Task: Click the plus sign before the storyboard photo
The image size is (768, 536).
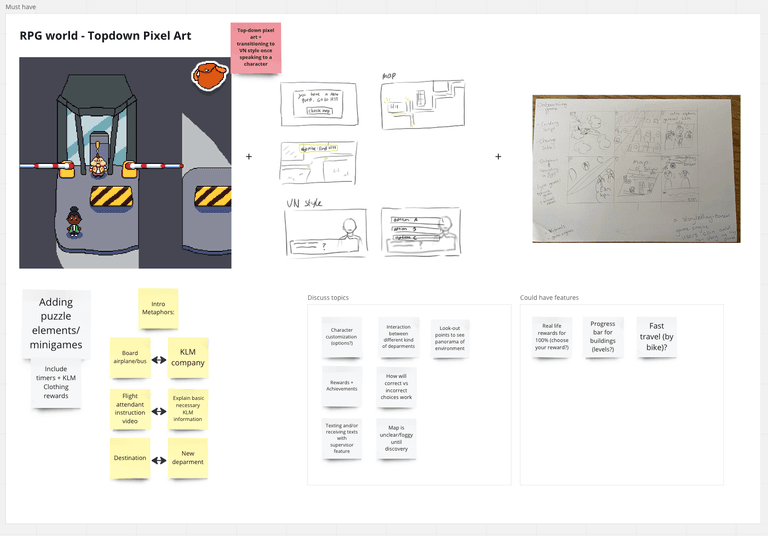Action: click(498, 156)
